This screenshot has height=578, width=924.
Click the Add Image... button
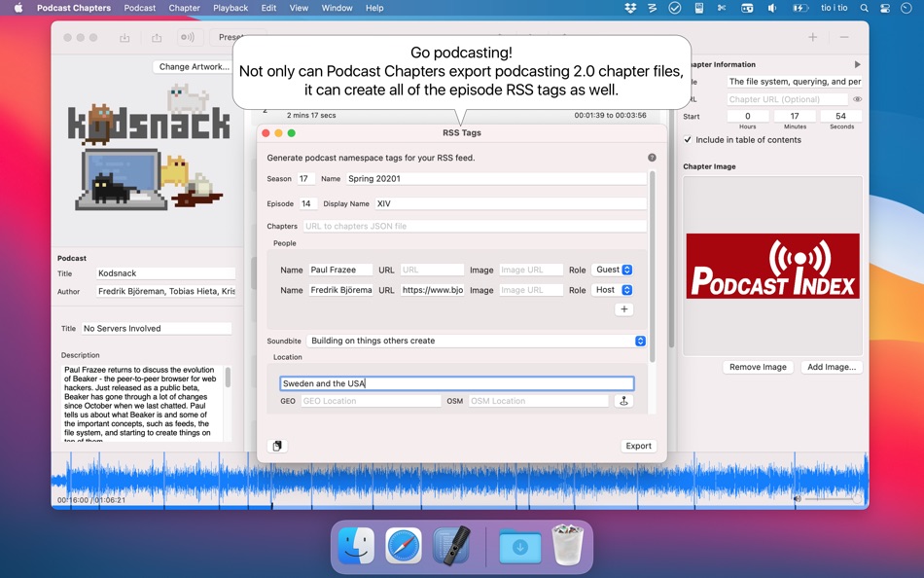pos(832,367)
